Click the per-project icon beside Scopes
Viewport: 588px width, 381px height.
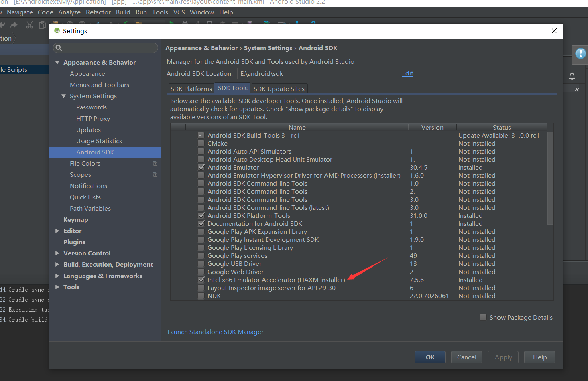155,175
